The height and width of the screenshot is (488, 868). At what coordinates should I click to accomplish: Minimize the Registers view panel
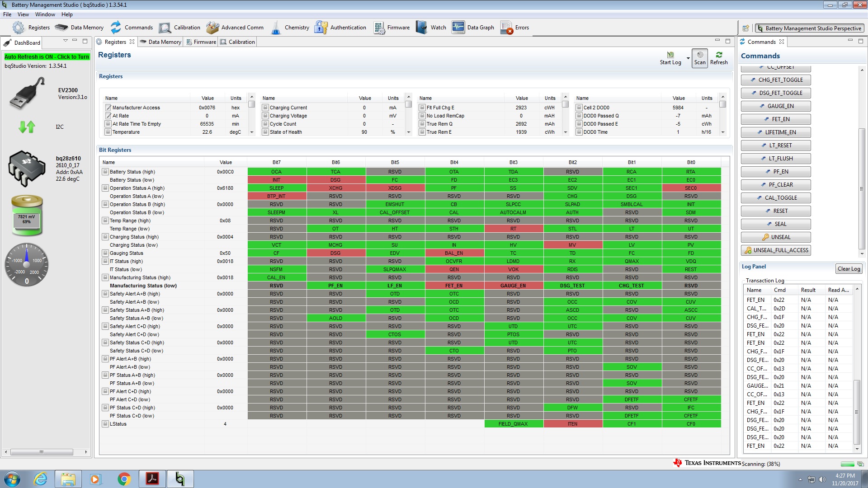click(x=717, y=41)
